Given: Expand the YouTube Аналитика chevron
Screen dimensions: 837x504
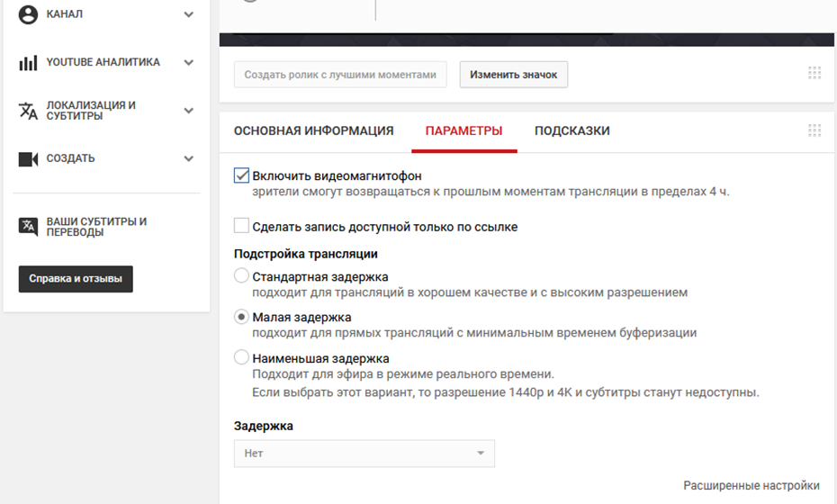Looking at the screenshot, I should 188,63.
